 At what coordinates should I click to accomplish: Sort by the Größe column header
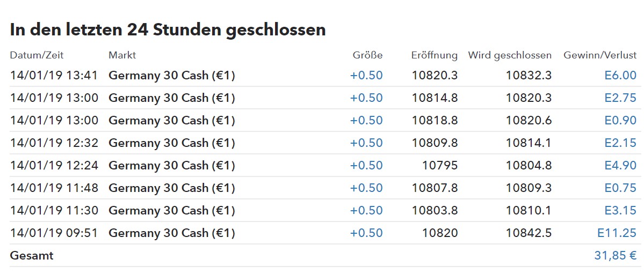[367, 55]
